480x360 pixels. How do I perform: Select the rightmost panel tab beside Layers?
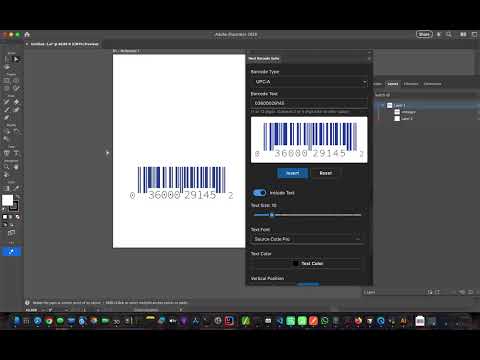tap(432, 84)
